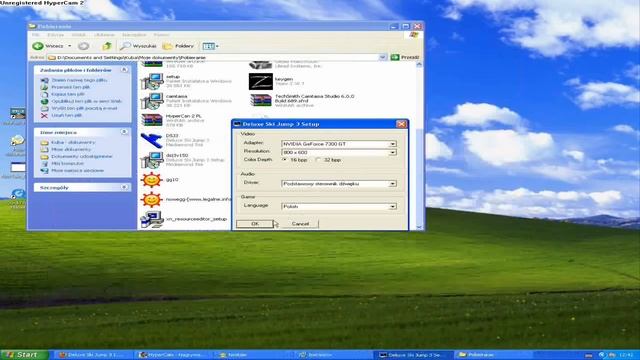
Task: Click the Kopiuj ten plik link
Action: pos(68,94)
